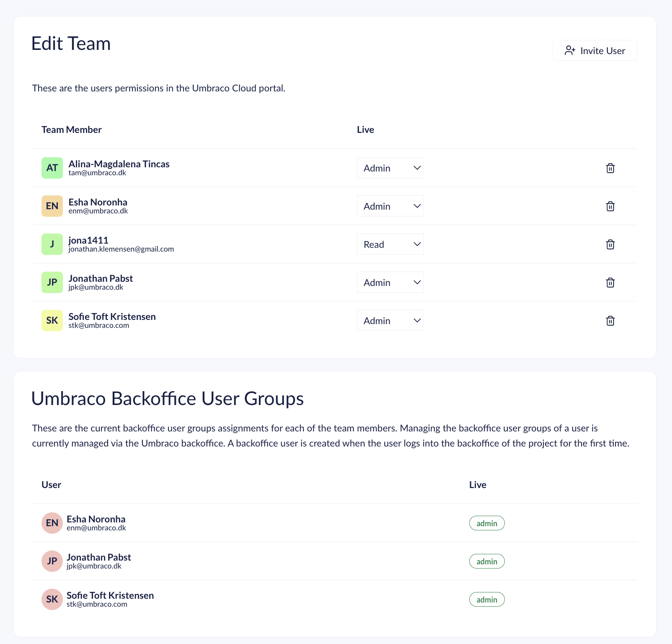Delete Jonathan Pabst team member row
The image size is (672, 644).
click(610, 283)
